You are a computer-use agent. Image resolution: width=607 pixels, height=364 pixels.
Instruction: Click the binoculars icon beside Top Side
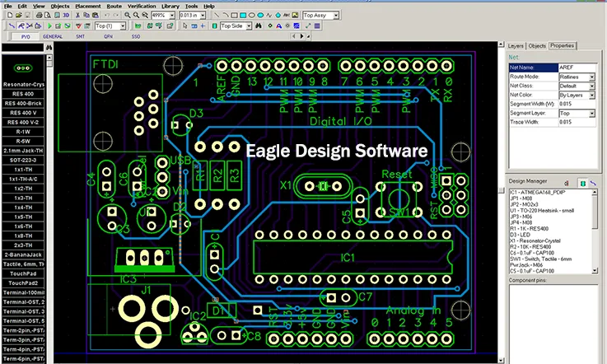[x=259, y=26]
